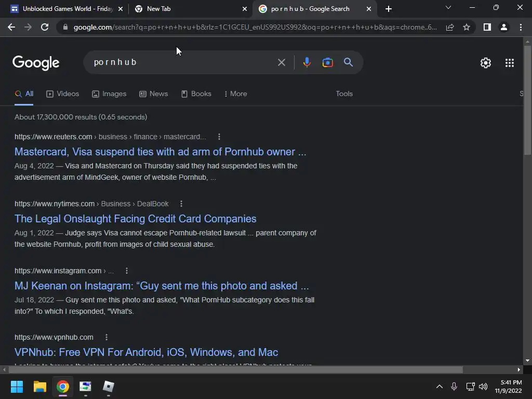Click the vertical scrollbar thumb
This screenshot has height=399, width=532.
tap(527, 100)
